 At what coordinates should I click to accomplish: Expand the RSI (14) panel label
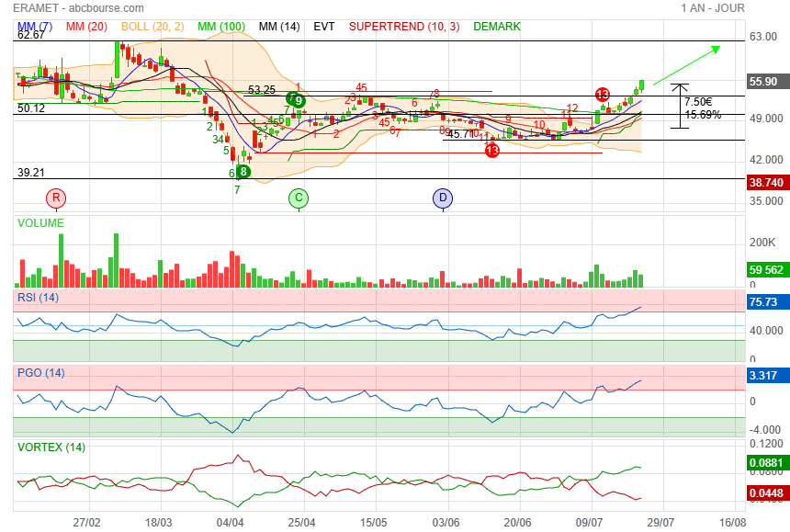click(x=39, y=297)
